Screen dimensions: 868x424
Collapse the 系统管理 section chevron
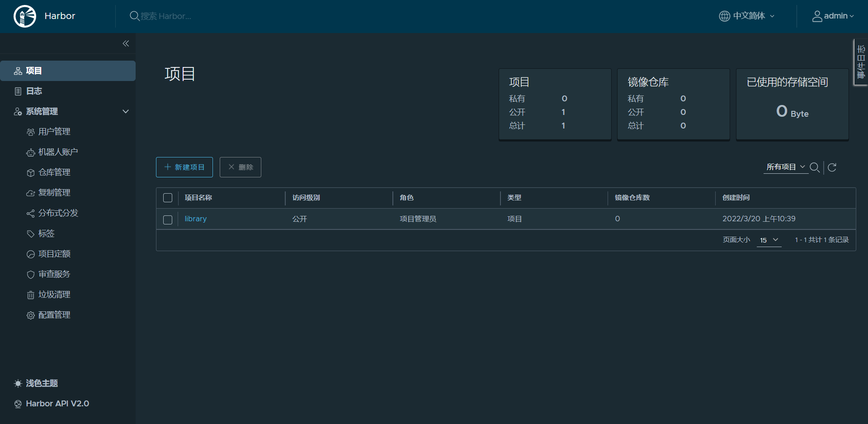126,111
